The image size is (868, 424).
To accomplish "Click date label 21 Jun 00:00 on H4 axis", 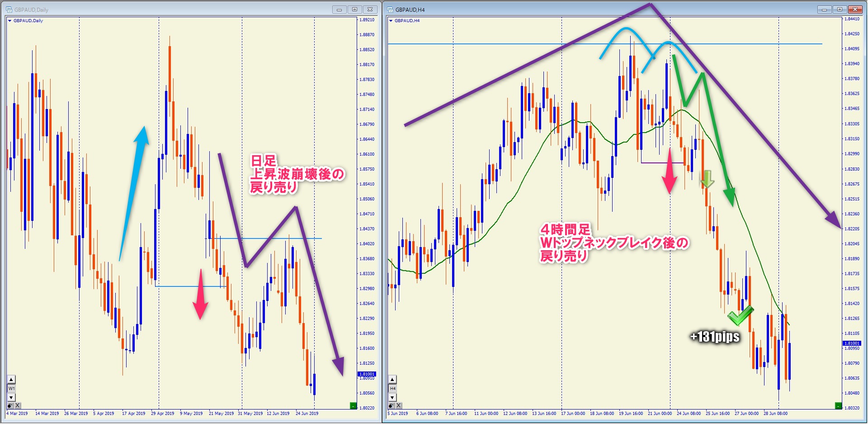I will [x=660, y=414].
